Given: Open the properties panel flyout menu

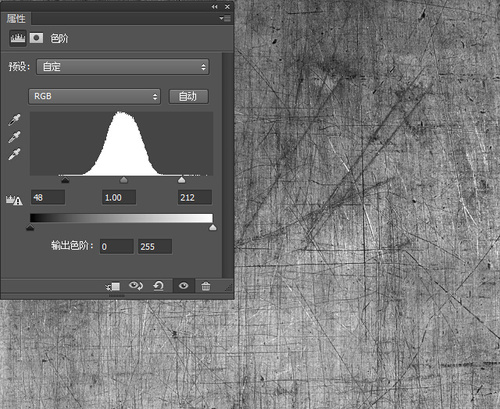Looking at the screenshot, I should point(225,18).
